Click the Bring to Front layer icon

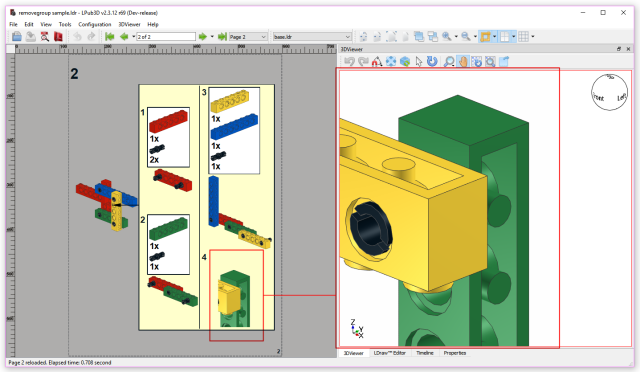(x=419, y=37)
